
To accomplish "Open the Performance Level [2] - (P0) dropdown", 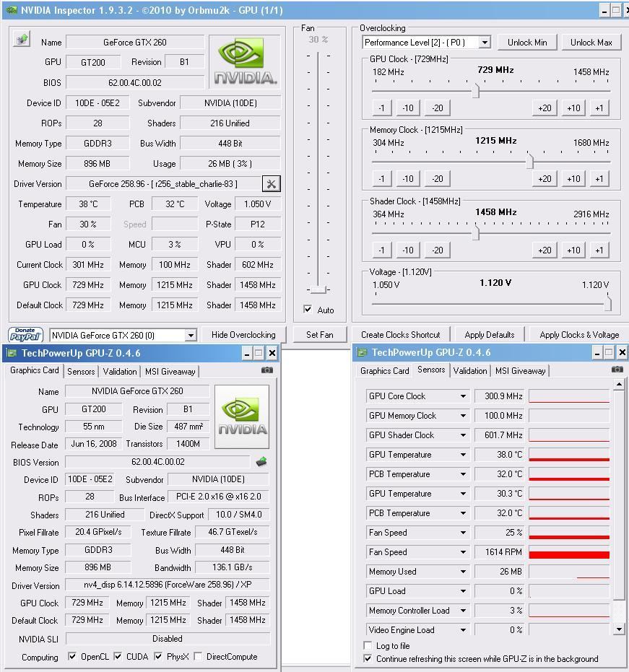I will pyautogui.click(x=485, y=43).
